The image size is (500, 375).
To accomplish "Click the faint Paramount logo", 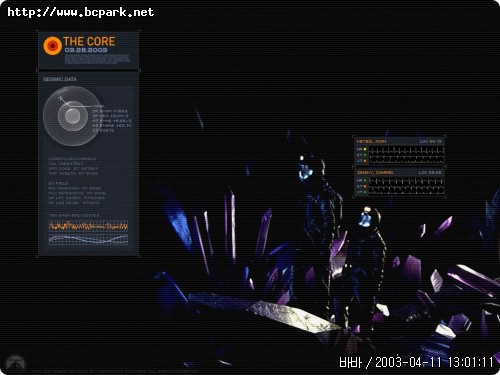I will tap(16, 362).
